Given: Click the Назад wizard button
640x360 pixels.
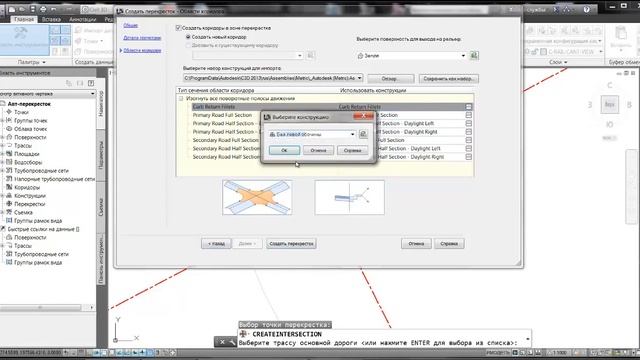Looking at the screenshot, I should click(216, 243).
